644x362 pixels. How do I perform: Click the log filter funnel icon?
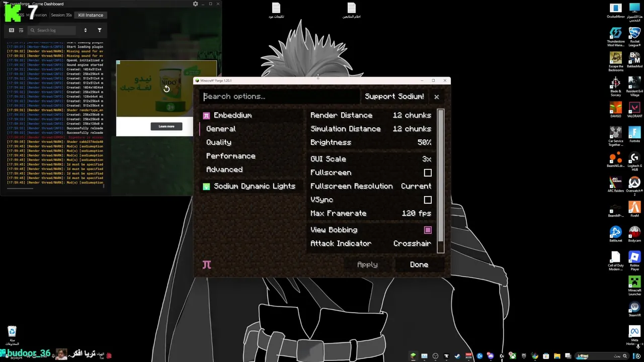coord(99,30)
